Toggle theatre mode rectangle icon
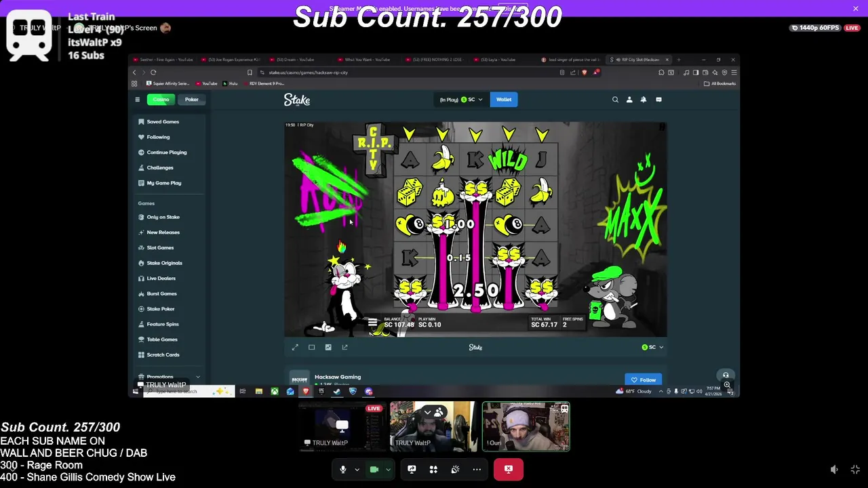 311,347
